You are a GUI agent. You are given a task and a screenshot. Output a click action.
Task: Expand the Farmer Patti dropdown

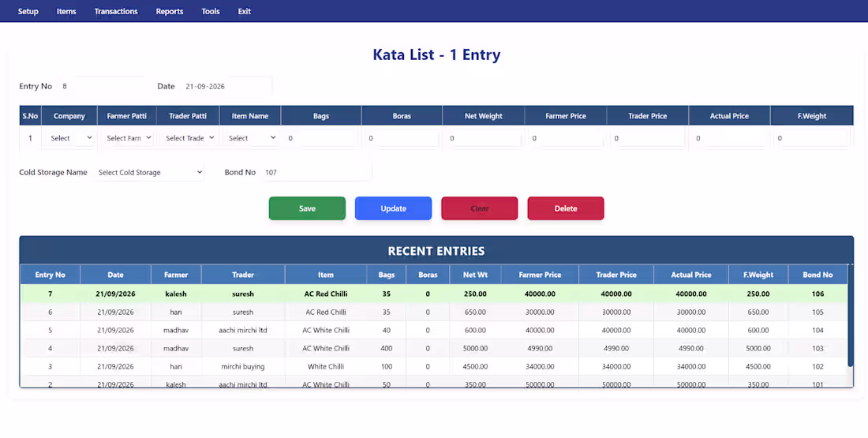pyautogui.click(x=127, y=138)
